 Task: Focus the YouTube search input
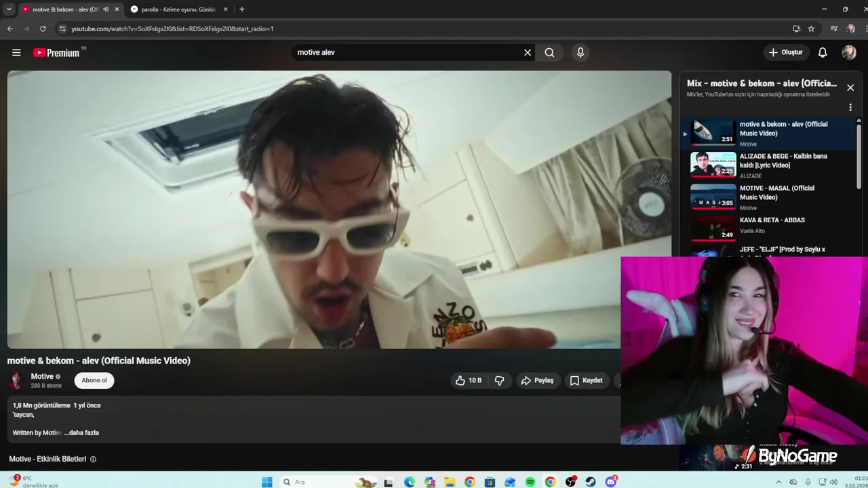pyautogui.click(x=407, y=52)
